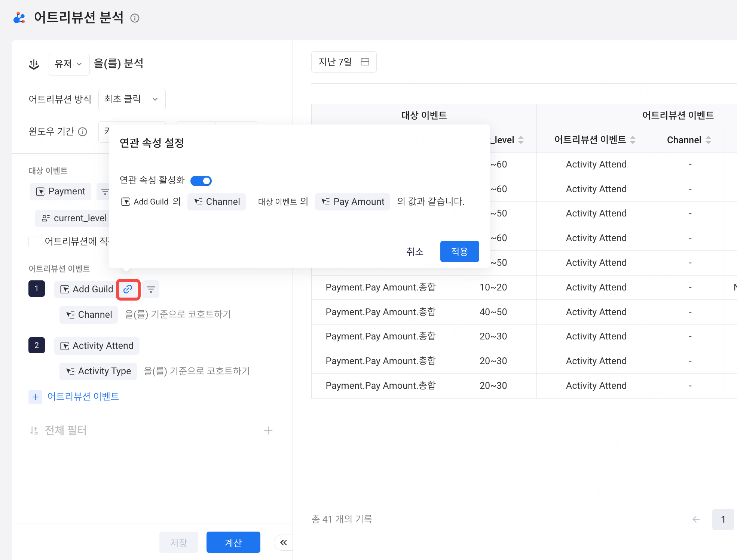Open the 유저 analysis subject dropdown

click(69, 64)
